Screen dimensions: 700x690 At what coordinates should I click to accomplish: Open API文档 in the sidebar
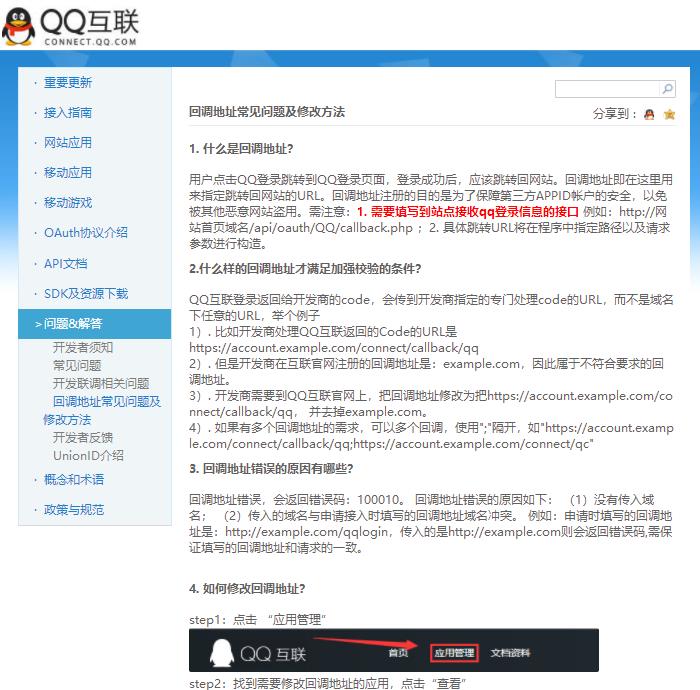point(66,263)
